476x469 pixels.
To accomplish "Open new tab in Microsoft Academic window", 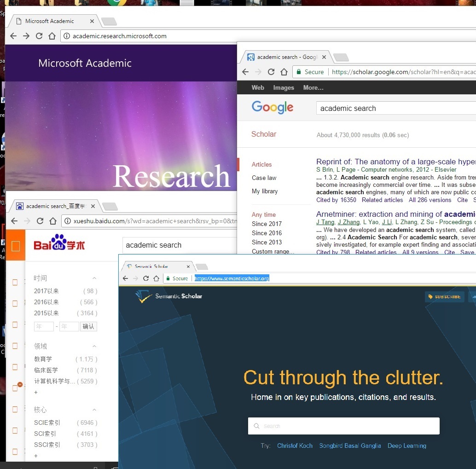I will pos(109,21).
